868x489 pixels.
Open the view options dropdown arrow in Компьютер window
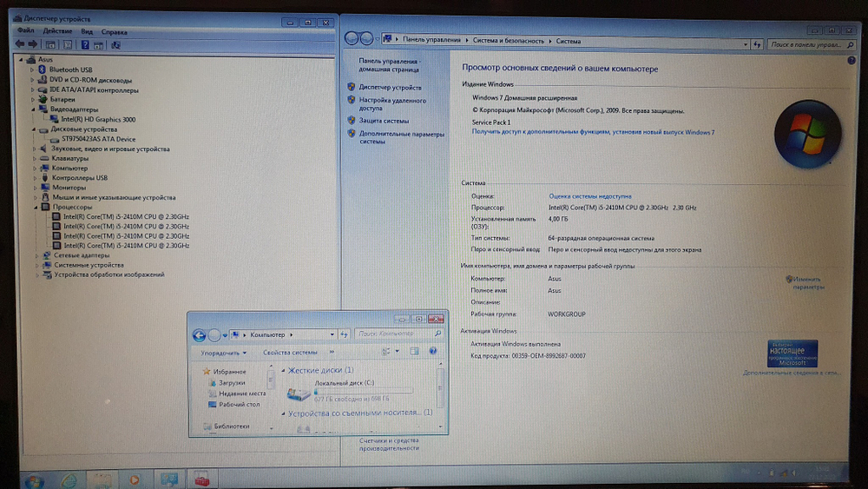click(397, 351)
